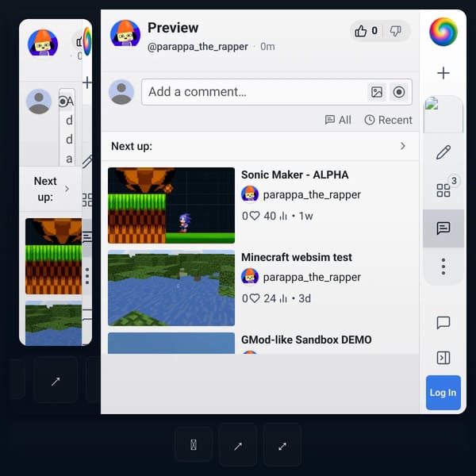Open the grid icon with badge 3
Screen dimensions: 476x476
click(x=443, y=190)
